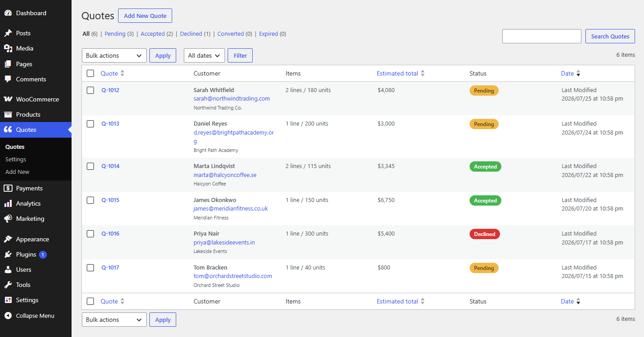Click the WooCommerce logo icon
The width and height of the screenshot is (644, 337).
click(x=8, y=99)
